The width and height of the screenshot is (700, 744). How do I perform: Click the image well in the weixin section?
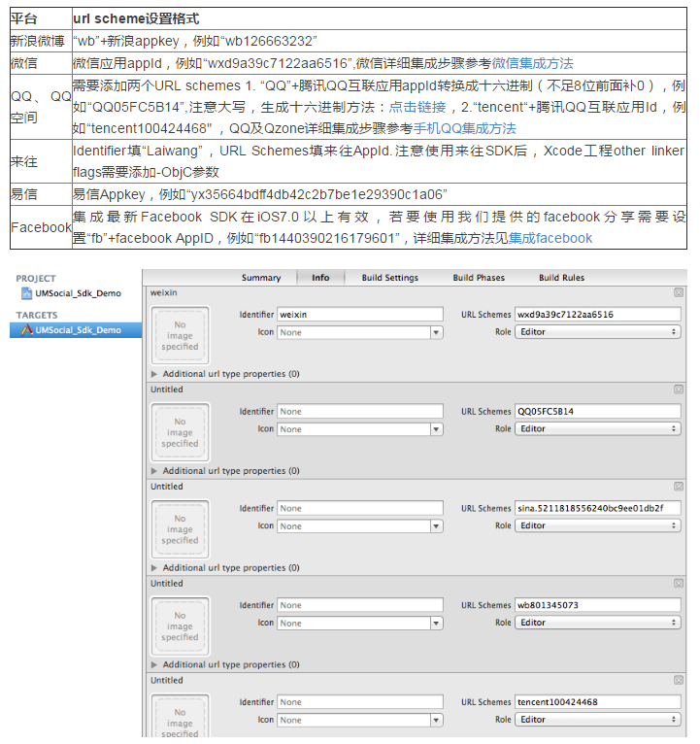point(180,335)
